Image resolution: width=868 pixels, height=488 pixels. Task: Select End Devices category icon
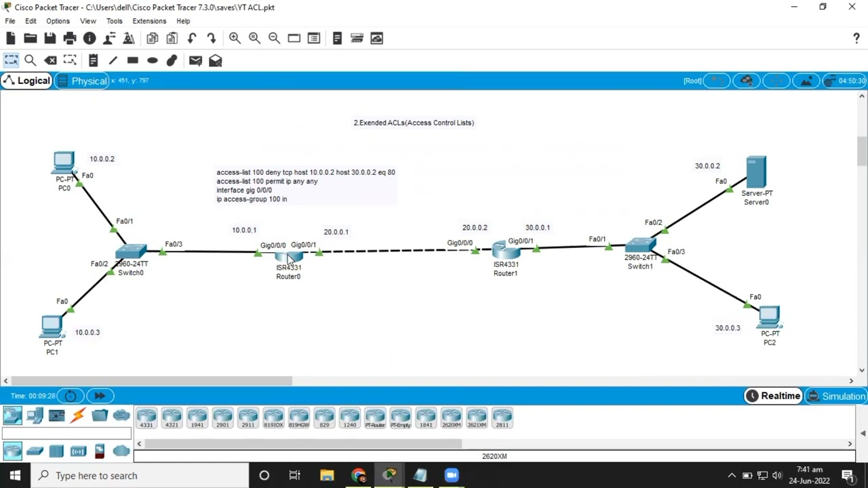(35, 415)
